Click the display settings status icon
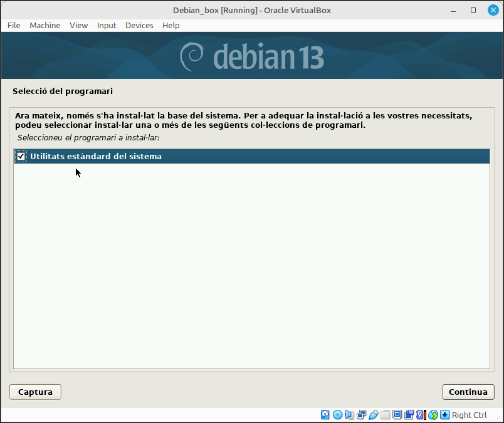504x423 pixels. click(397, 415)
